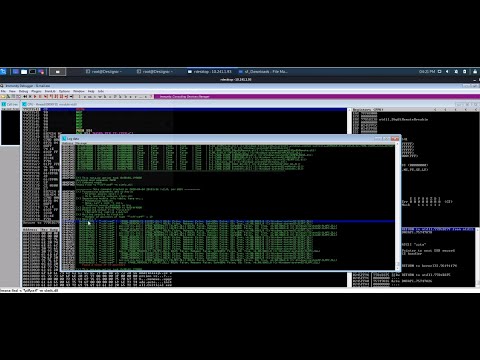480x360 pixels.
Task: Open Memory map via 'm' toolbar button
Action: pos(90,97)
